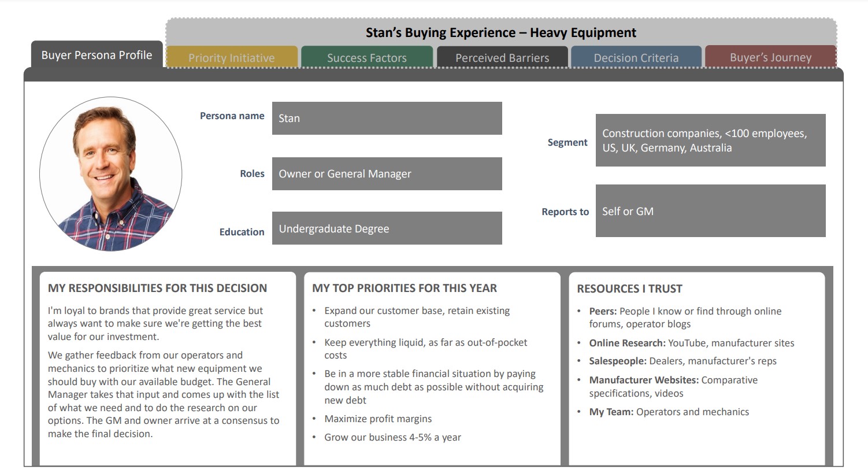Screen dimensions: 868x473
Task: Click bullet Keep everything liquid
Action: pos(425,349)
